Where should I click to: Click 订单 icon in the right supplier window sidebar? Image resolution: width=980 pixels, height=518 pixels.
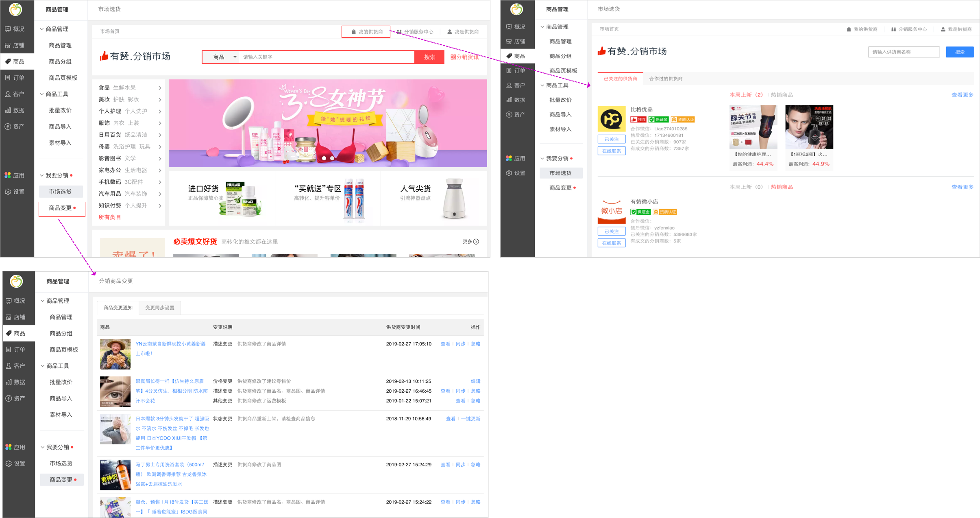tap(509, 71)
